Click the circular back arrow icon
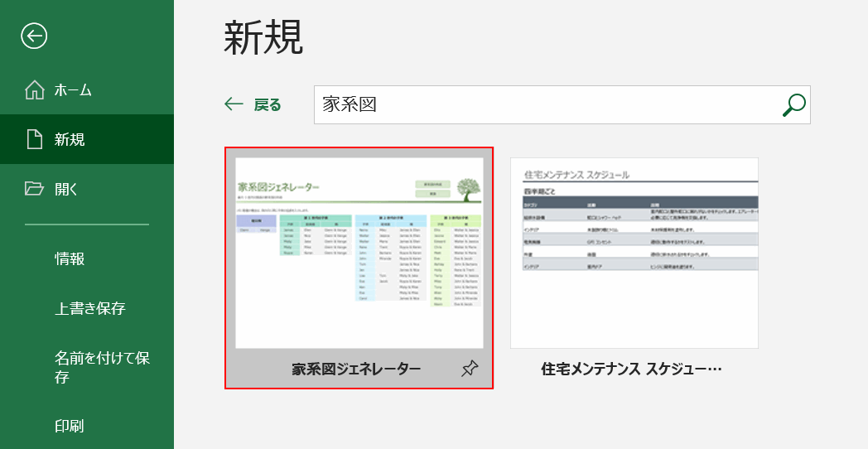This screenshot has width=868, height=449. [x=34, y=36]
